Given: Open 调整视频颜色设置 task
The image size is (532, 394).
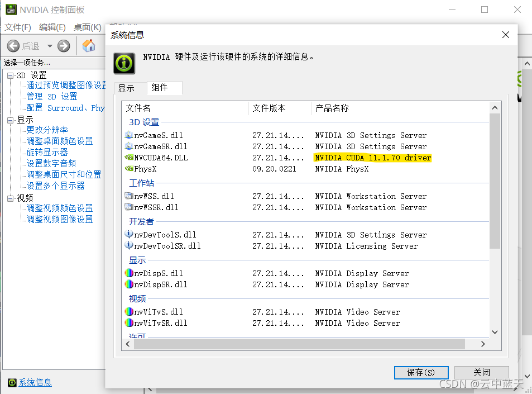Looking at the screenshot, I should coord(60,208).
